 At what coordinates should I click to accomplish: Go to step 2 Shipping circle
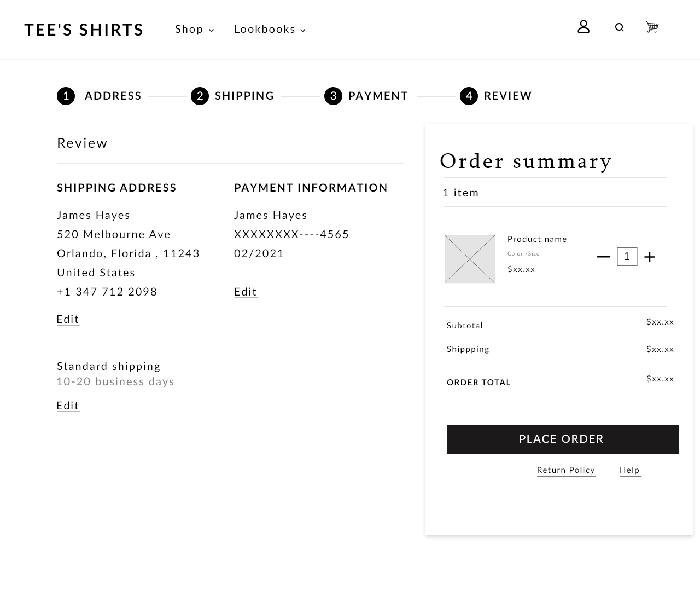tap(200, 96)
